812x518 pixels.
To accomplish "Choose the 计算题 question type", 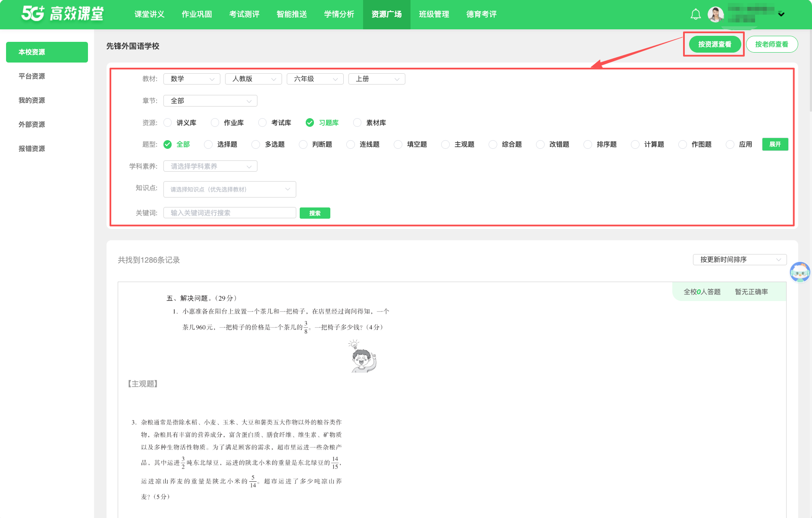I will [648, 144].
